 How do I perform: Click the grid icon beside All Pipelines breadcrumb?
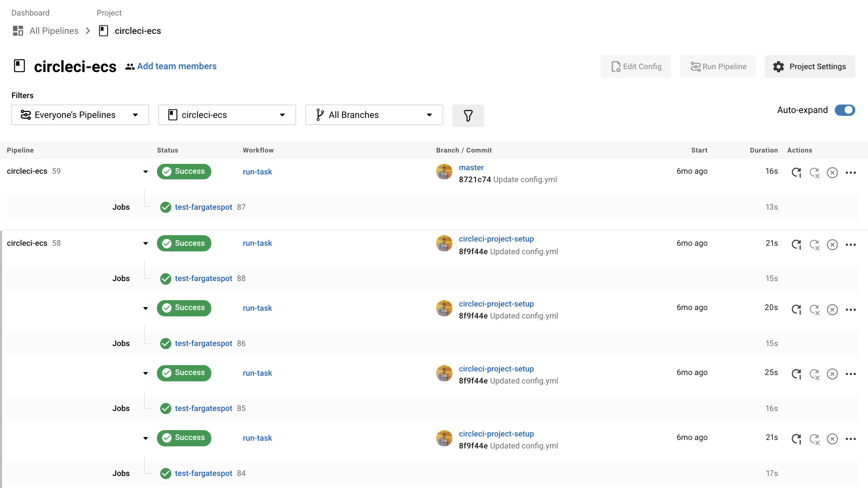point(18,31)
